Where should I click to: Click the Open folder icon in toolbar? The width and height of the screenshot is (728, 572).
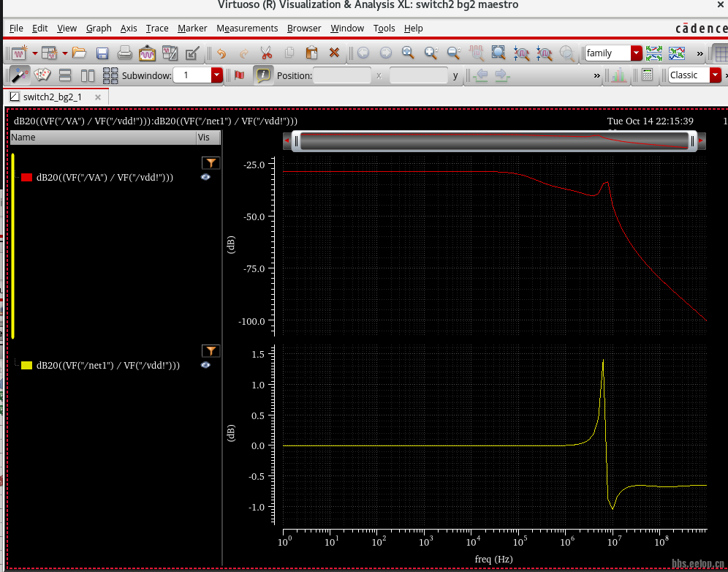79,53
